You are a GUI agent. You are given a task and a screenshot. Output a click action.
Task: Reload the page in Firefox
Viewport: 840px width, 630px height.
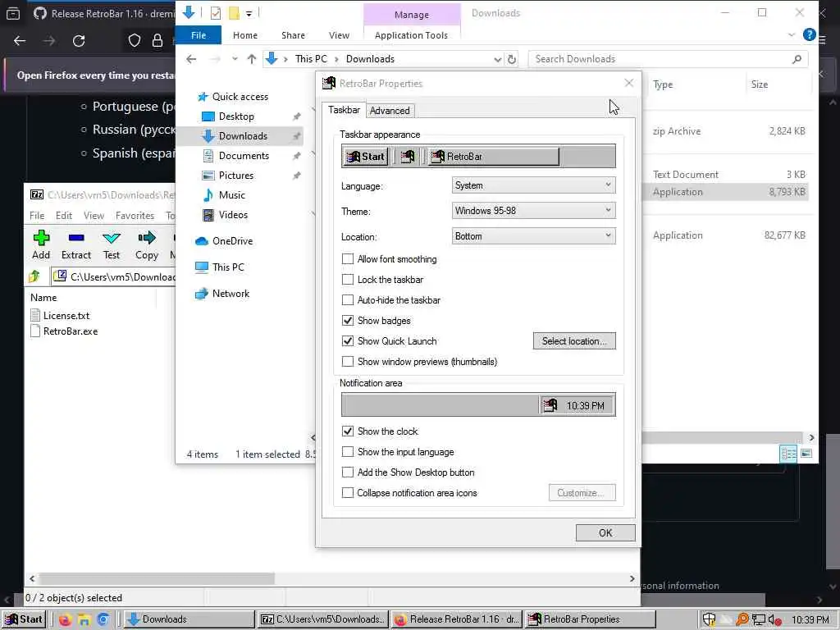click(79, 41)
